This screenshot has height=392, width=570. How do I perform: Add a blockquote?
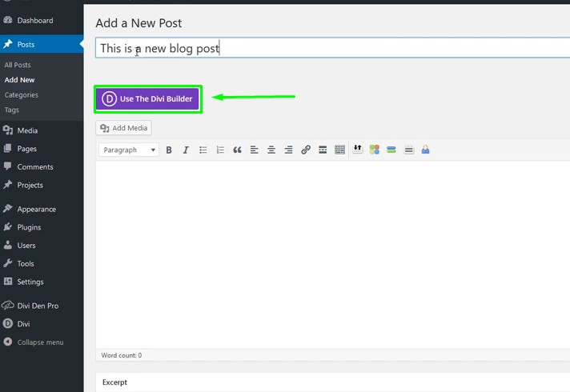tap(237, 150)
